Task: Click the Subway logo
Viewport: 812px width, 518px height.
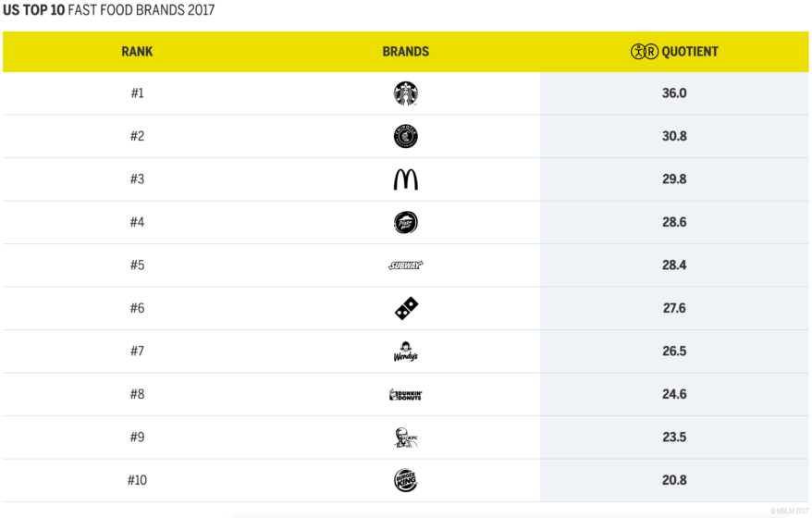Action: coord(405,265)
